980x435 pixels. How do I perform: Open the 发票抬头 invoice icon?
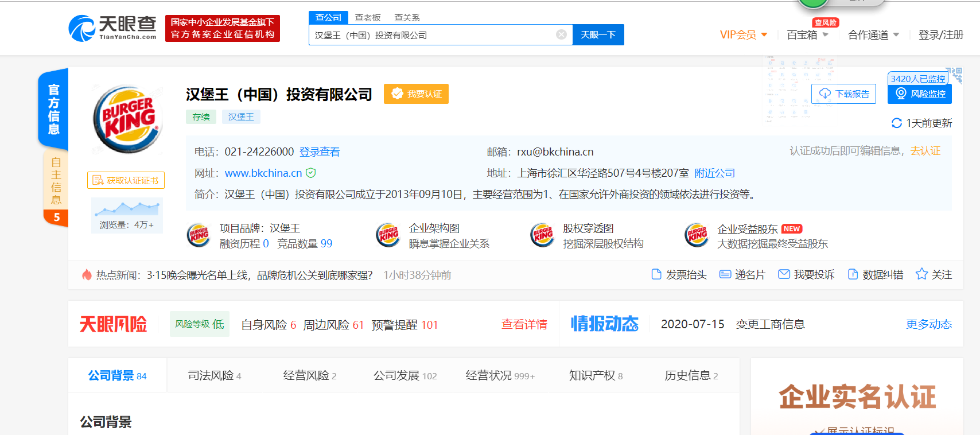(x=656, y=274)
